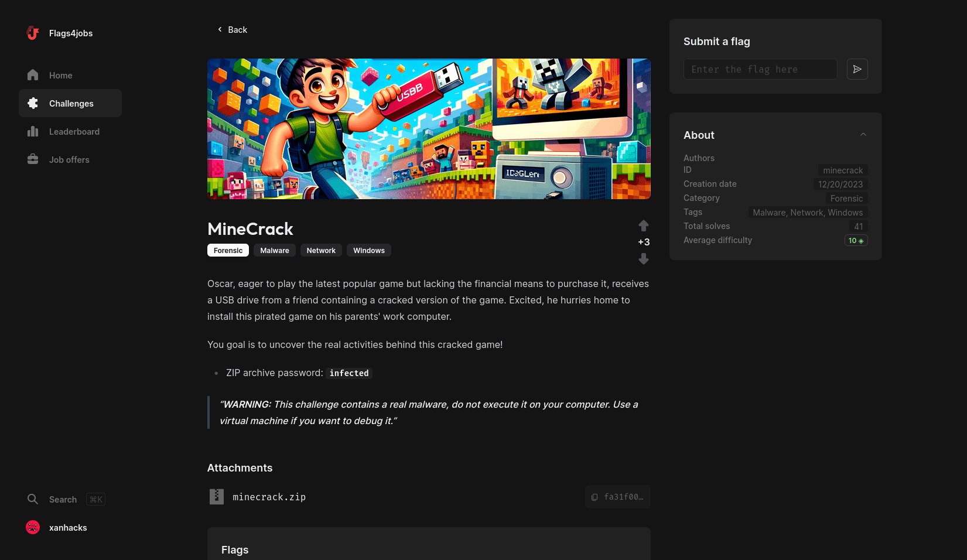
Task: Click the MineCrack banner image
Action: (429, 129)
